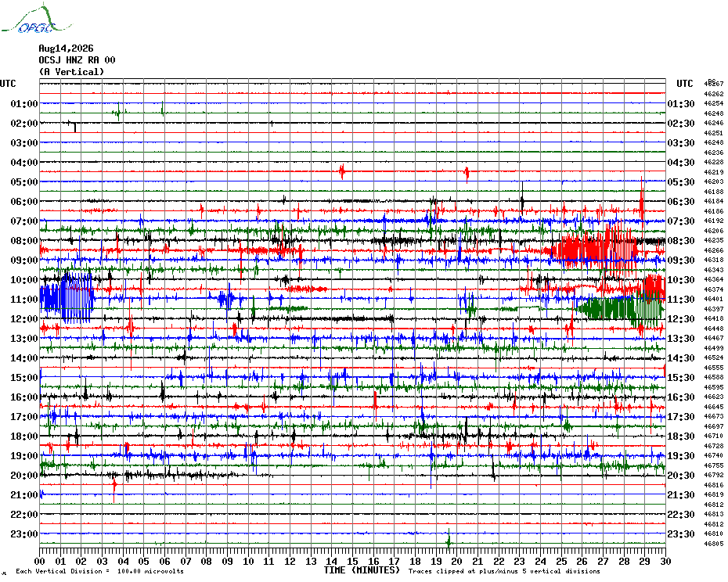Screen dimensions: 728x582
Task: Click the OFGC logo
Action: pyautogui.click(x=36, y=19)
